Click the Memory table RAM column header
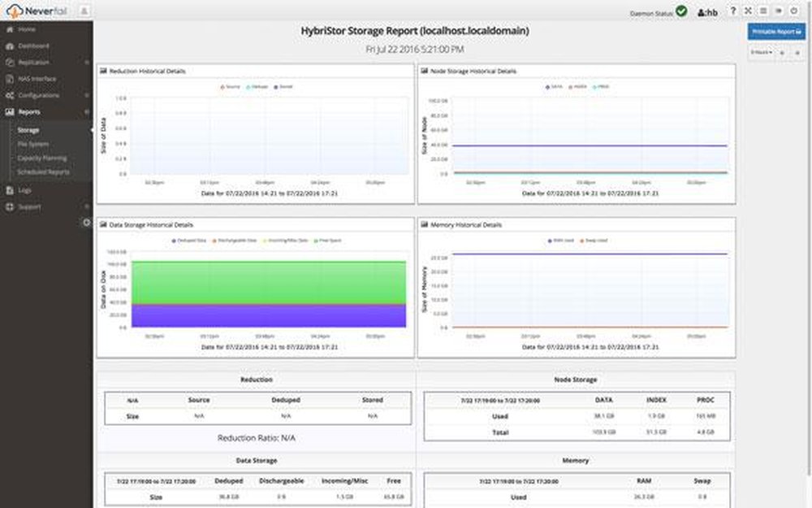The height and width of the screenshot is (508, 812). pos(644,481)
